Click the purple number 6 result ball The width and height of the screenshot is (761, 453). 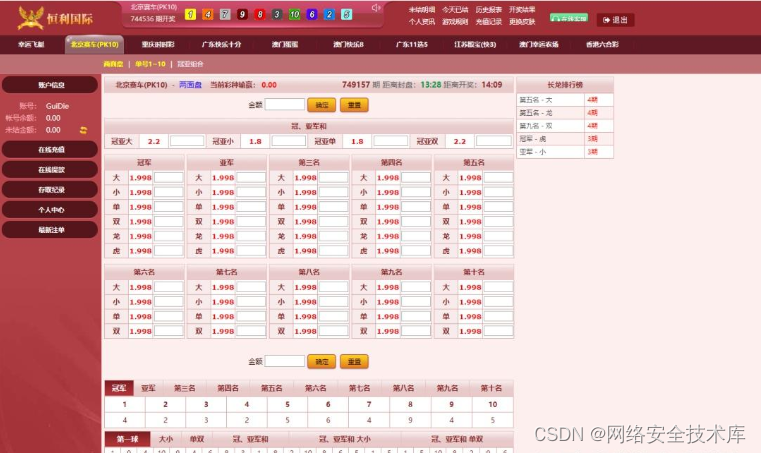pos(312,15)
